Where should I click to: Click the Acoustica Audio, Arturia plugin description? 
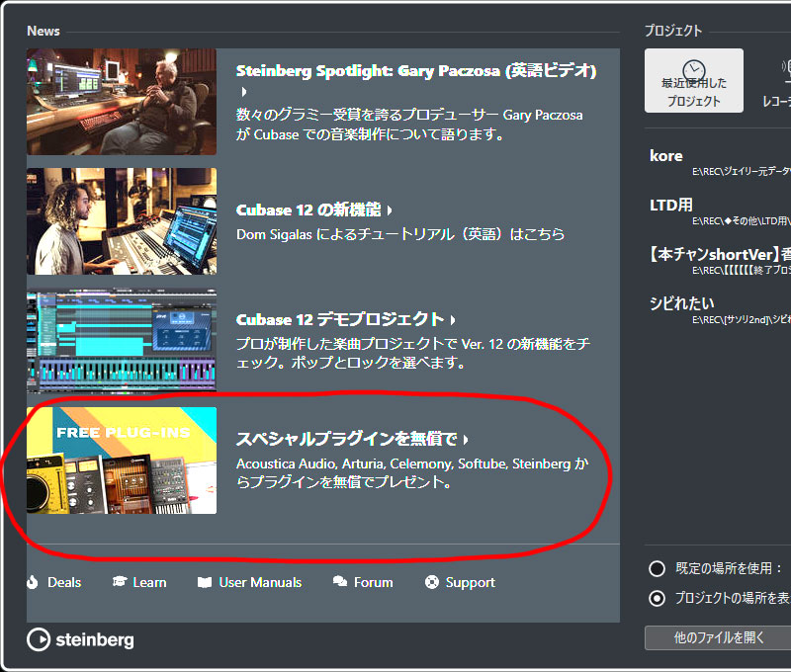[x=412, y=472]
